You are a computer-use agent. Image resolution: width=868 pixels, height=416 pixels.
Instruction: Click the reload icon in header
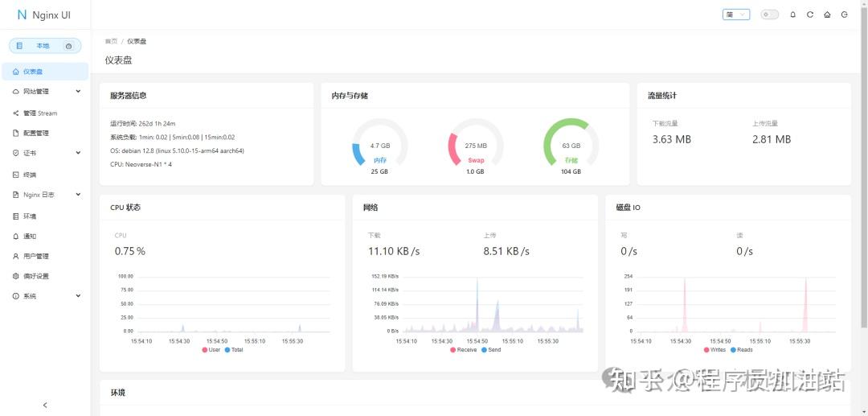(x=810, y=15)
